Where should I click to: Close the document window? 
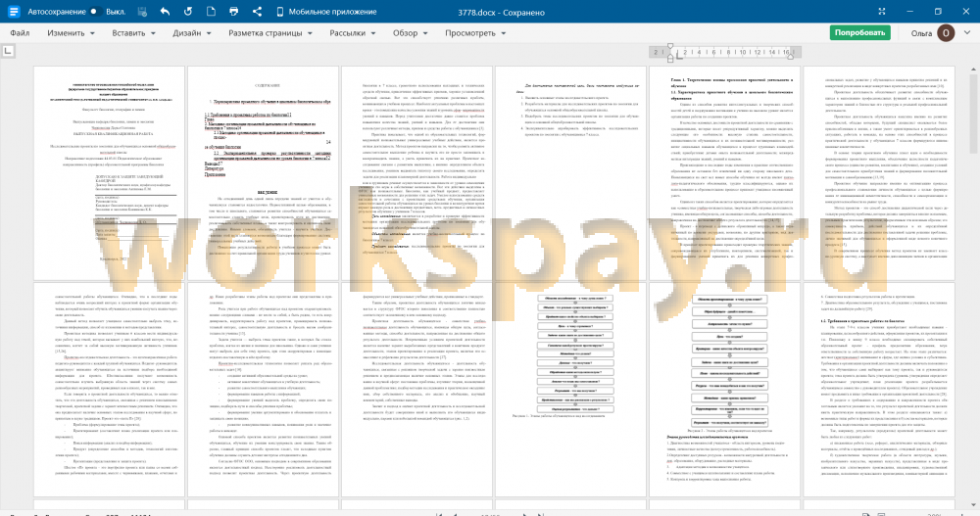click(x=966, y=11)
